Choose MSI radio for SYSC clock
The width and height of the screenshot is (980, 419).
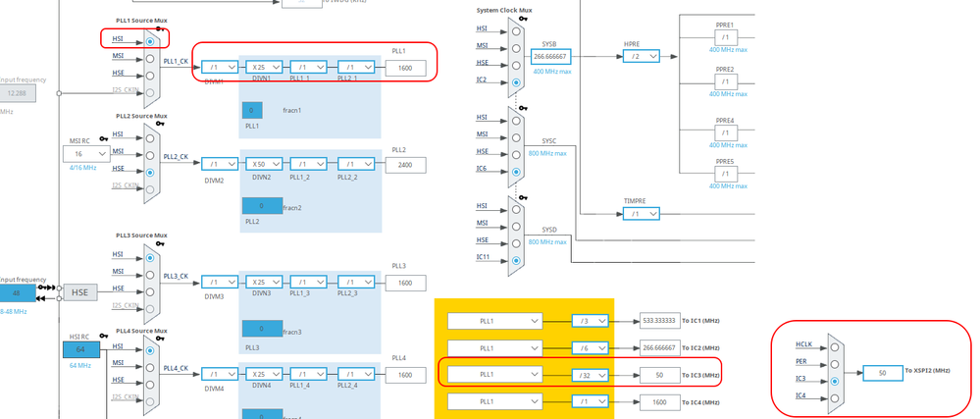516,137
